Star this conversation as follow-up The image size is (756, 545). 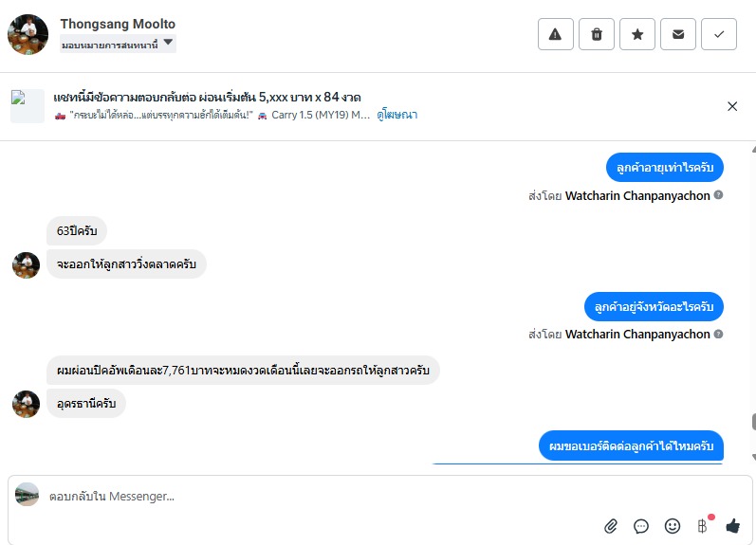tap(637, 34)
